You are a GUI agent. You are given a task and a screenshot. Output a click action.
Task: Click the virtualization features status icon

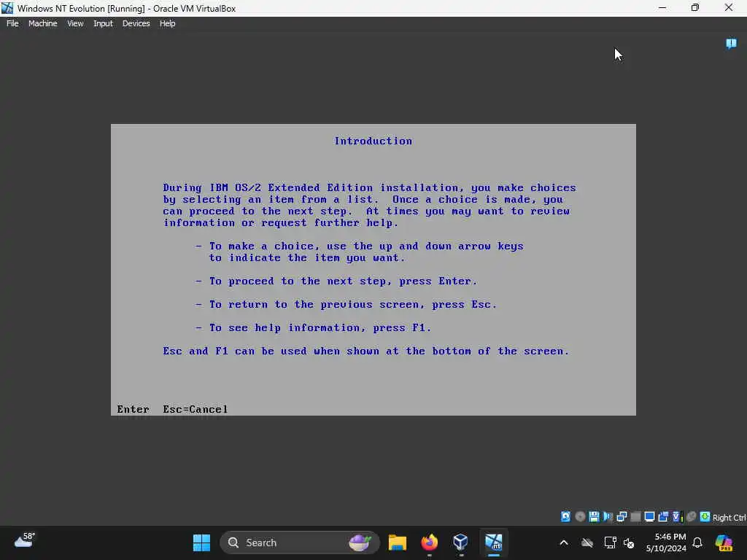pos(677,517)
